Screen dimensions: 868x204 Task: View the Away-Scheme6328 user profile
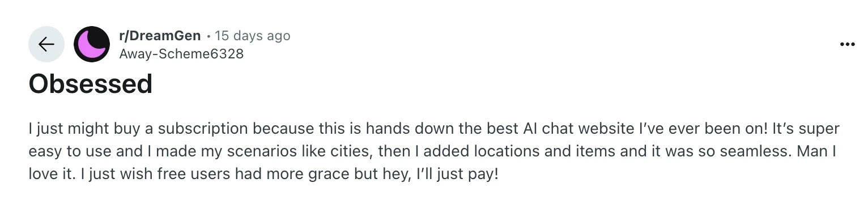pyautogui.click(x=181, y=54)
